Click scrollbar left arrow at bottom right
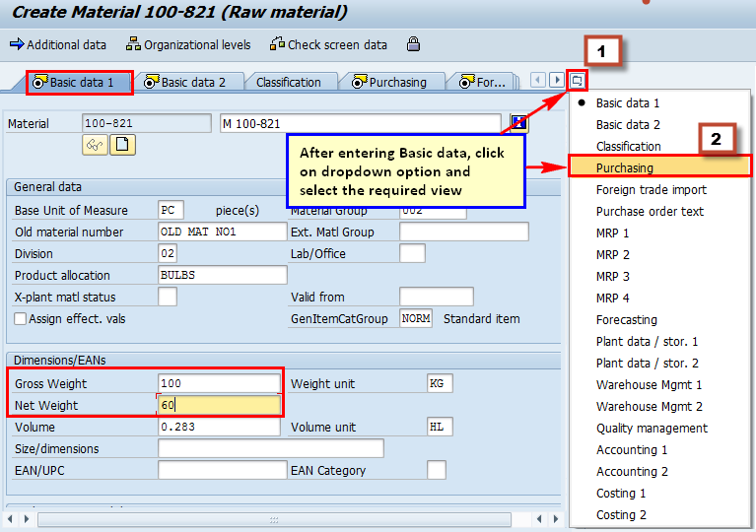This screenshot has height=532, width=756. [539, 519]
